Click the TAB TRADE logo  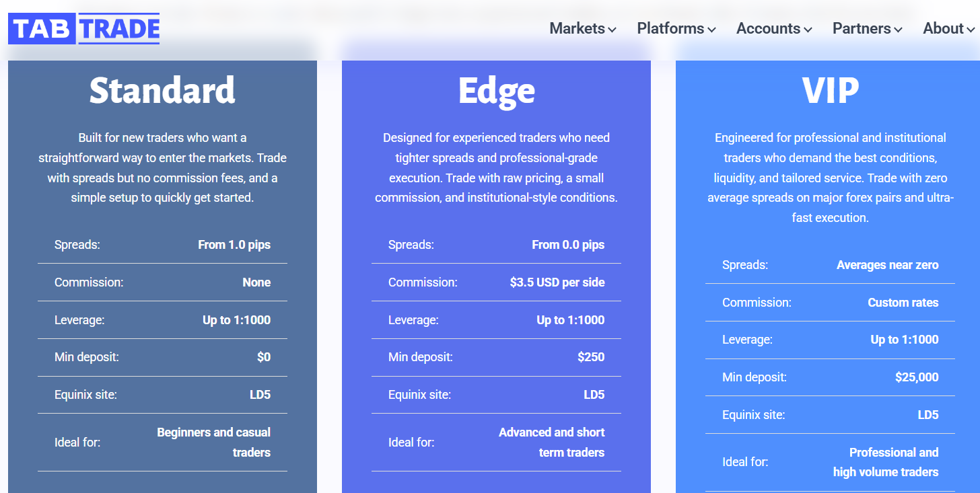coord(84,29)
